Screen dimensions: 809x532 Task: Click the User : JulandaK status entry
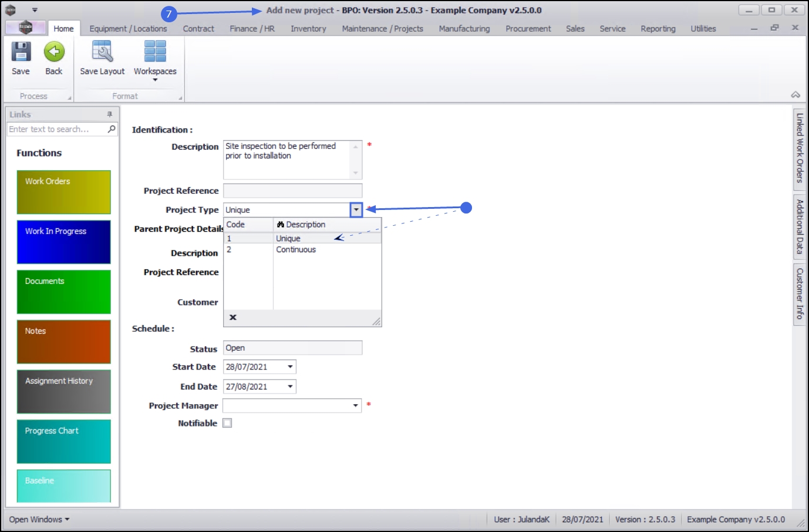(522, 520)
